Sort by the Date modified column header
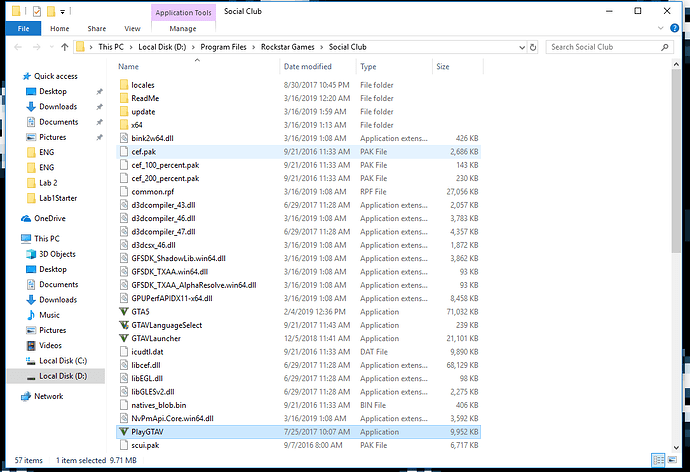This screenshot has height=472, width=690. pyautogui.click(x=317, y=66)
